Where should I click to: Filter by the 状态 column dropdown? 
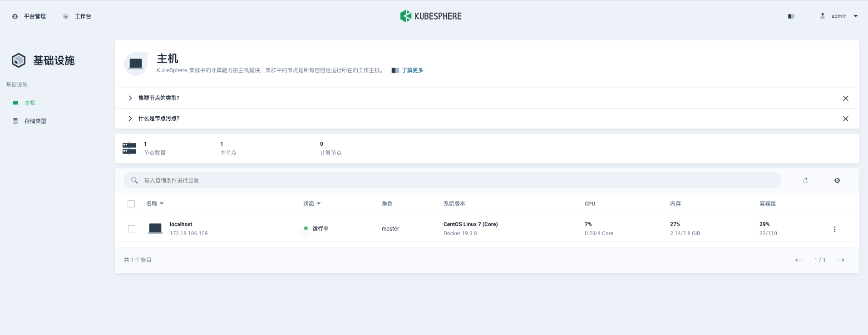[312, 204]
